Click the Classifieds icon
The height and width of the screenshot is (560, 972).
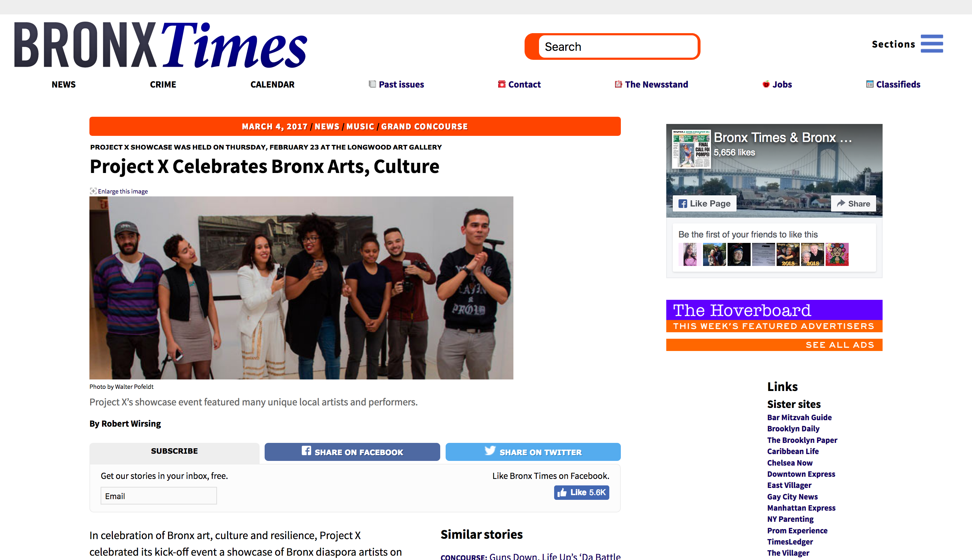coord(869,84)
